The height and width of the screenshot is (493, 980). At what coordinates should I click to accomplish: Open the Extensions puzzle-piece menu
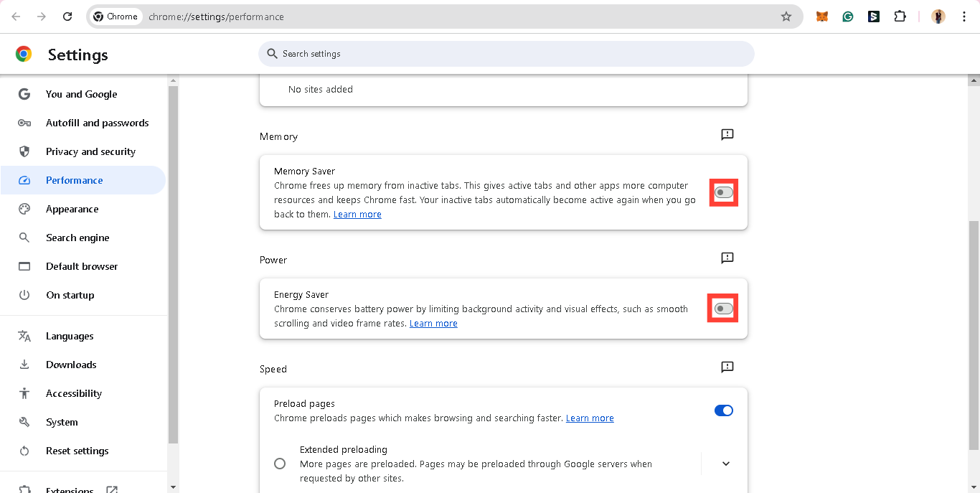coord(900,17)
